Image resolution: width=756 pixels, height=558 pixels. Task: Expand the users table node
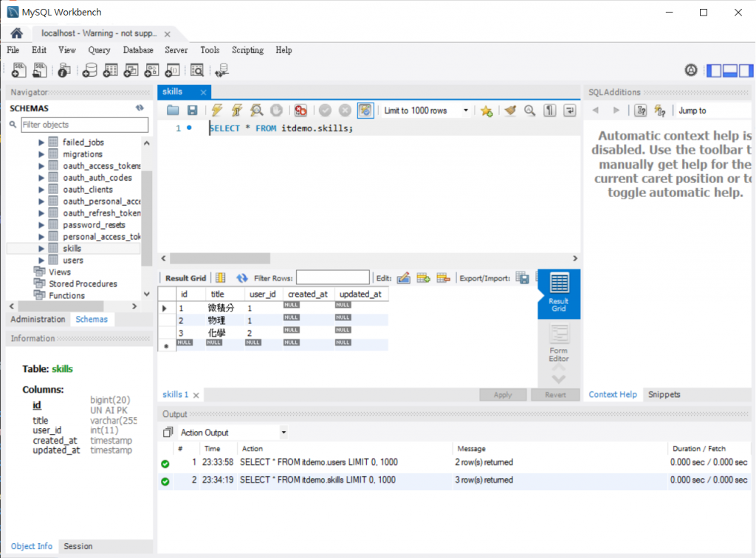point(41,261)
